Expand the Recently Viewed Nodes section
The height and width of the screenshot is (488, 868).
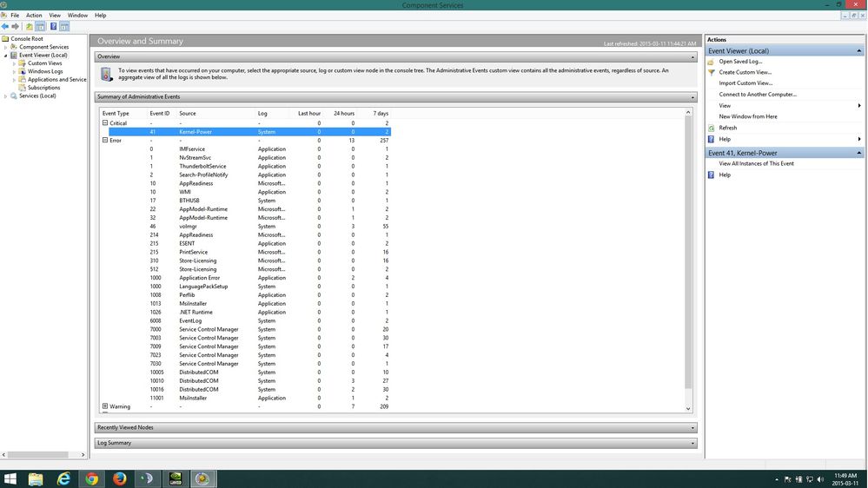[x=692, y=428]
